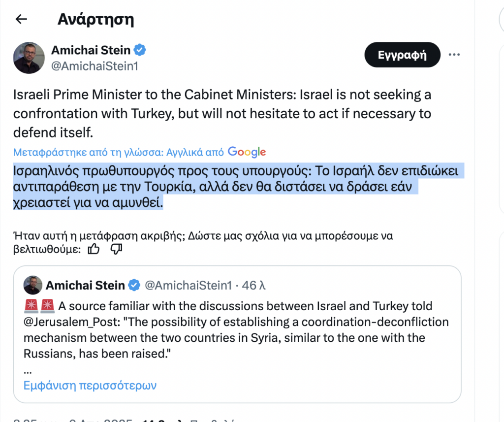Expand quoted post with Εμφάνιση περισσότερων

point(90,385)
